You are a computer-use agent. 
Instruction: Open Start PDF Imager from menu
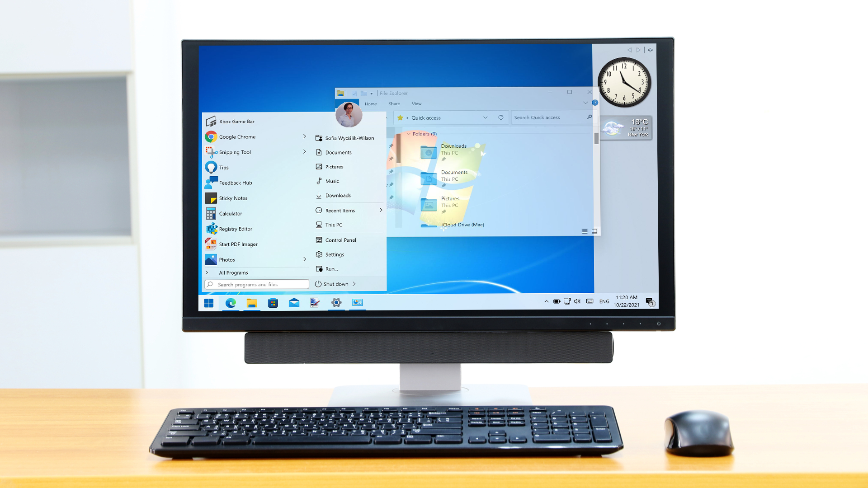(237, 244)
